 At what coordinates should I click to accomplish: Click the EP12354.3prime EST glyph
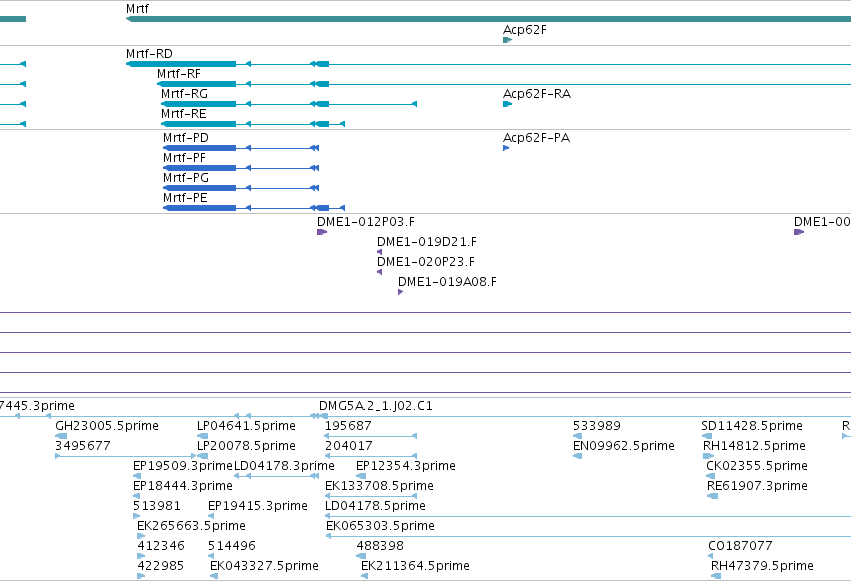click(x=361, y=476)
